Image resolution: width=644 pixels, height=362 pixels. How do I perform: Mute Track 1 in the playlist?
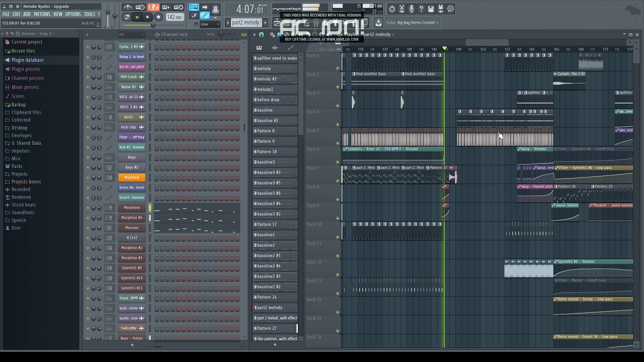coord(338,68)
